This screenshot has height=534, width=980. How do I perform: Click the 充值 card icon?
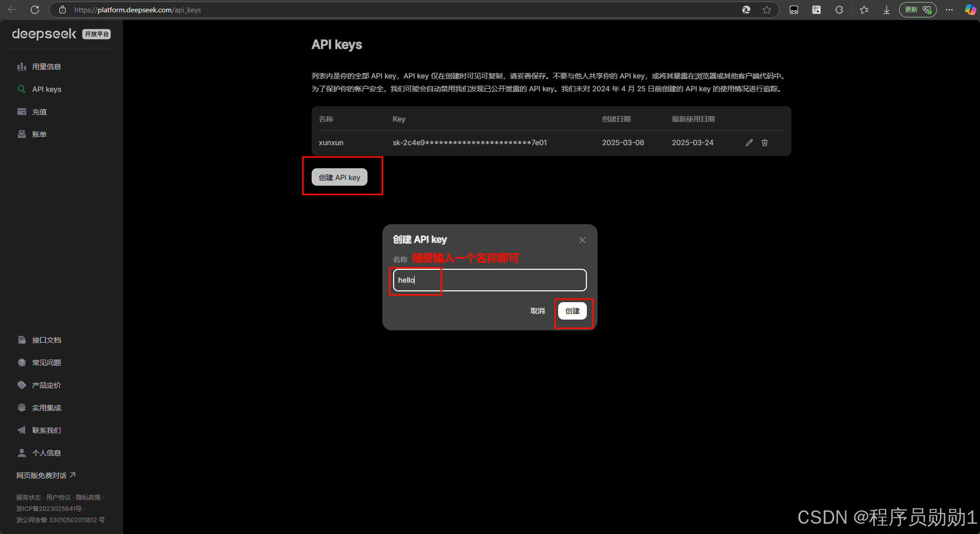(22, 112)
